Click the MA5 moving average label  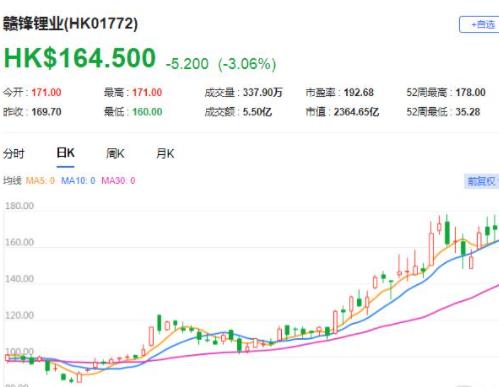40,181
